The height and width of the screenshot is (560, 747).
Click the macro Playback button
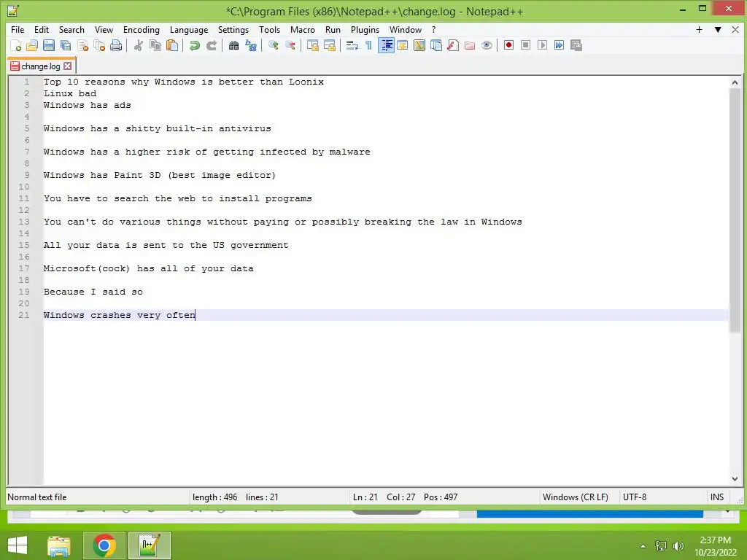(542, 45)
